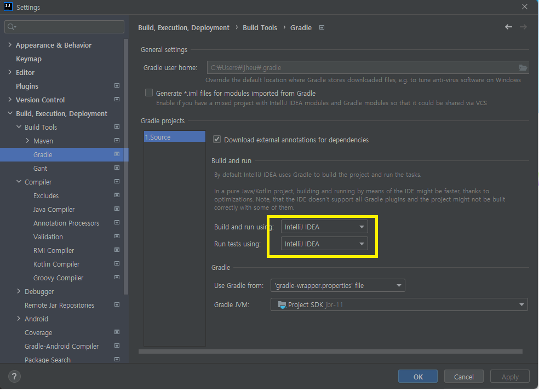Click the project-settings icon beside Maven
The width and height of the screenshot is (539, 392).
[117, 141]
